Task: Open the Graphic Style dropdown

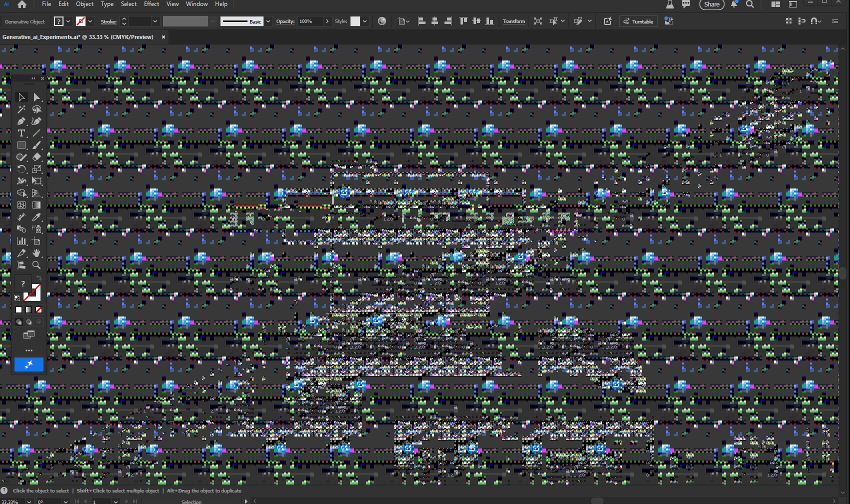Action: point(365,21)
